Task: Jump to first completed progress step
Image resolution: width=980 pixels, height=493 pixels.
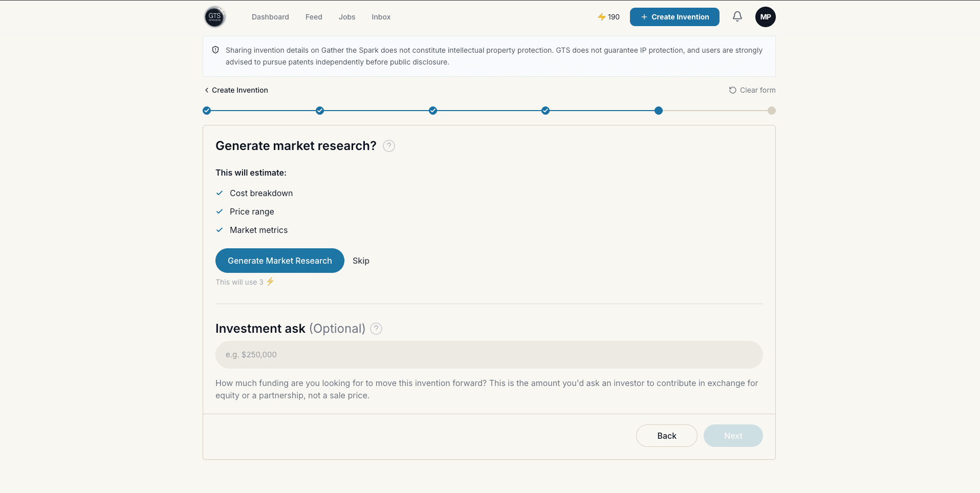Action: (x=207, y=111)
